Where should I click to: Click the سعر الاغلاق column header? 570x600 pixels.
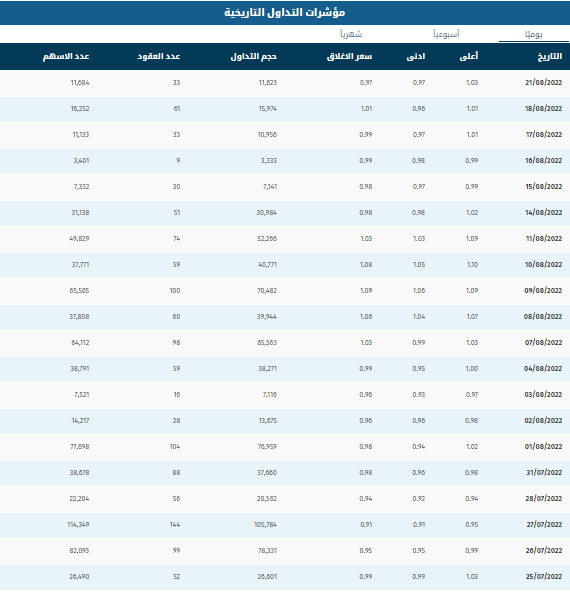349,56
